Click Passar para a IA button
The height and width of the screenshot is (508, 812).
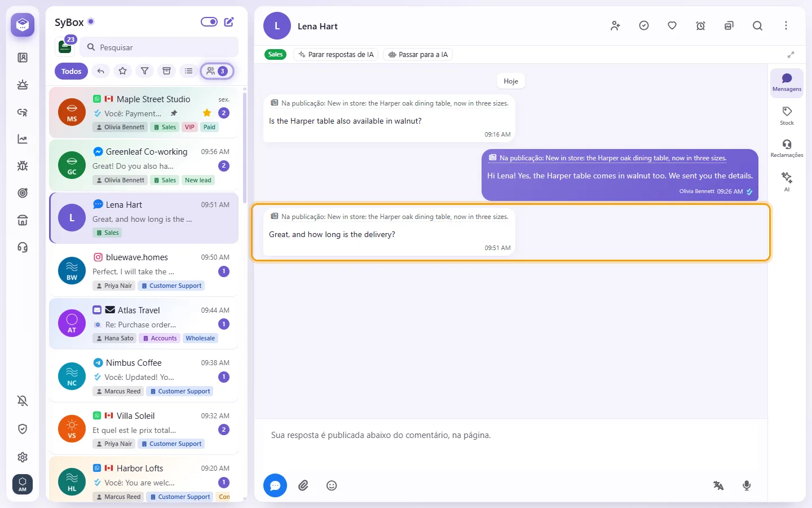(418, 55)
